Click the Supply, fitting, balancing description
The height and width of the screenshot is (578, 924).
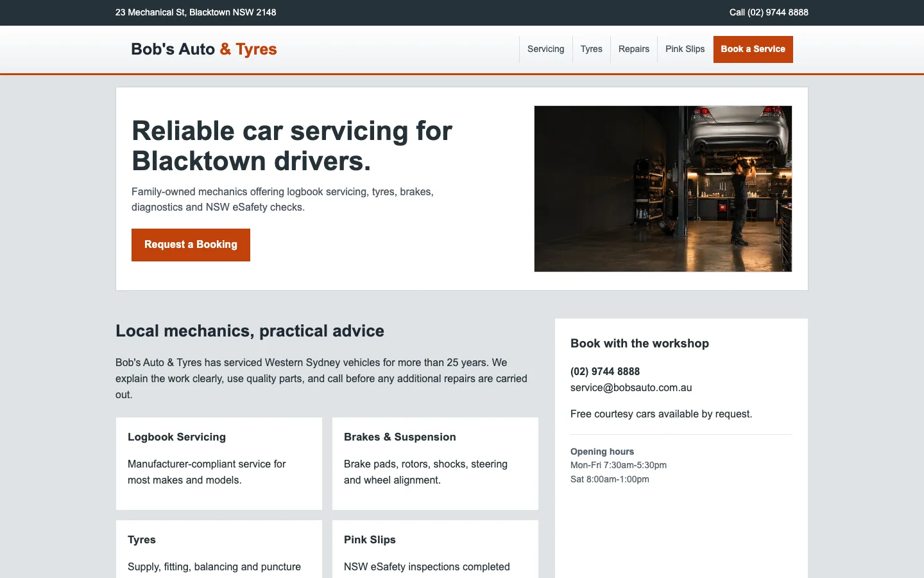point(214,566)
